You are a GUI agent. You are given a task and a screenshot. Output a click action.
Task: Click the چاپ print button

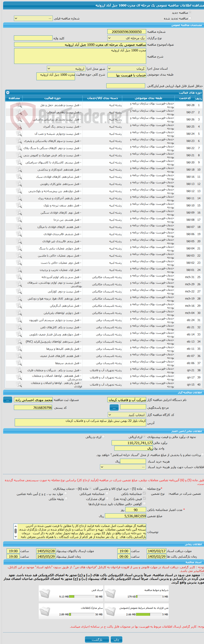coord(116,639)
